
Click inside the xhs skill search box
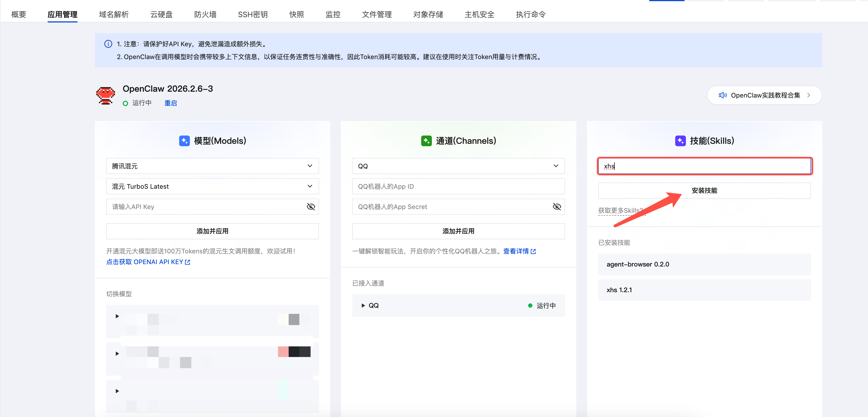[x=704, y=166]
